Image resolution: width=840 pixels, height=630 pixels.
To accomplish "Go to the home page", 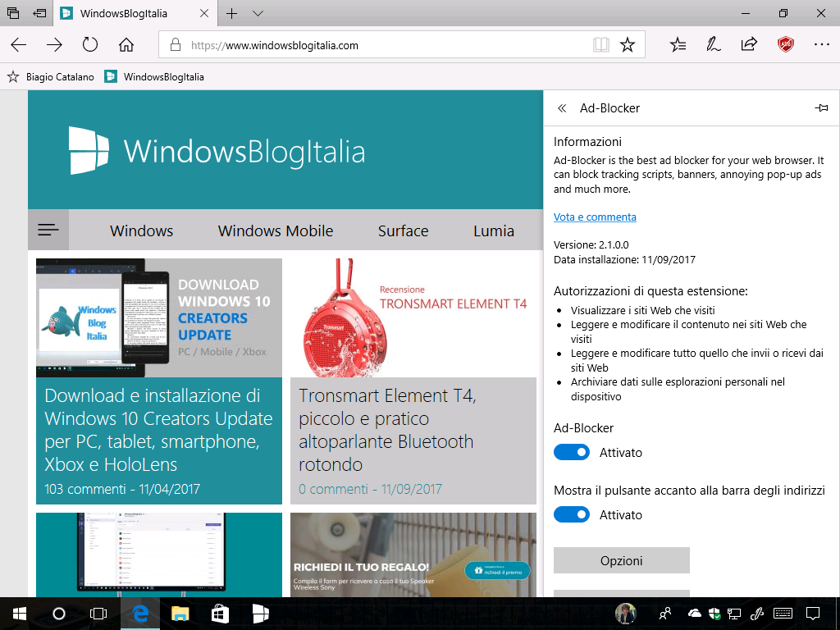I will click(x=126, y=45).
